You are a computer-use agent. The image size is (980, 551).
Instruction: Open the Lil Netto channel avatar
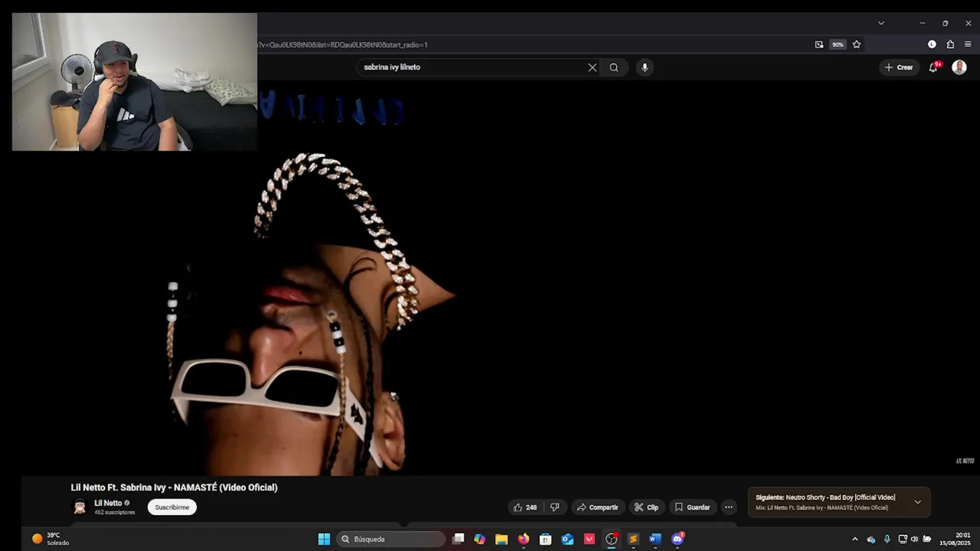pyautogui.click(x=80, y=507)
